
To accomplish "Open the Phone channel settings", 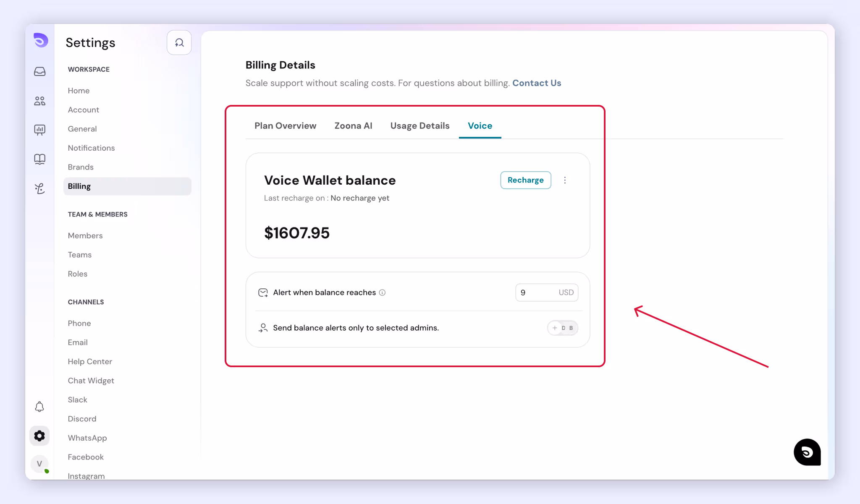I will pos(79,324).
